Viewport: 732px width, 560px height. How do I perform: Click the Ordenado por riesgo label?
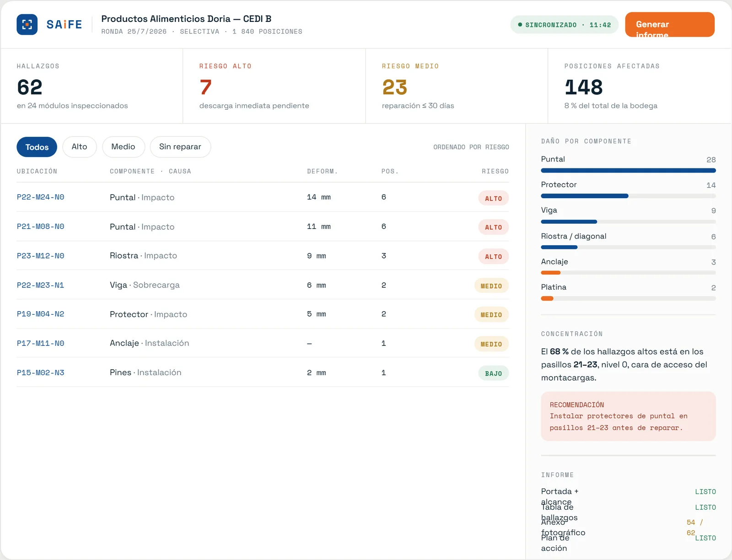click(x=471, y=147)
